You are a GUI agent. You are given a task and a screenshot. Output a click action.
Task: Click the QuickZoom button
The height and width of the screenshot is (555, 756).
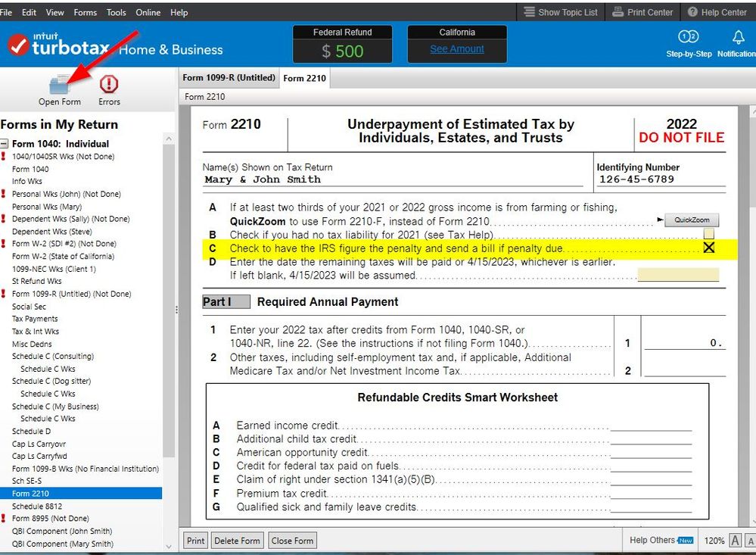point(692,220)
